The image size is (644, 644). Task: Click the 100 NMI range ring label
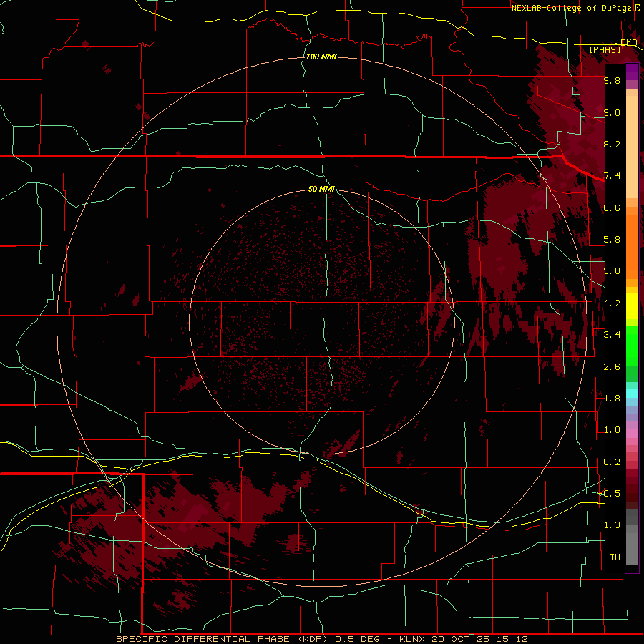click(321, 57)
